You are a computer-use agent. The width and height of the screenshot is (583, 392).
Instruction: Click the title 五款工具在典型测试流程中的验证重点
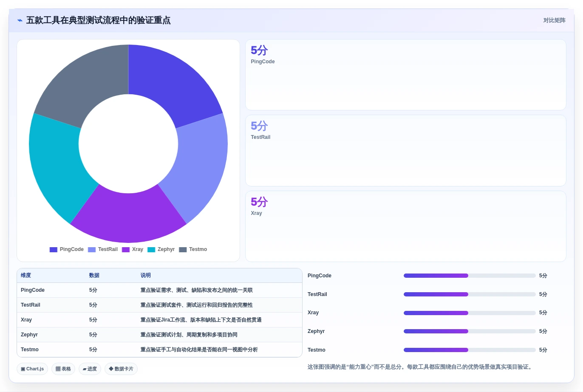[x=98, y=20]
